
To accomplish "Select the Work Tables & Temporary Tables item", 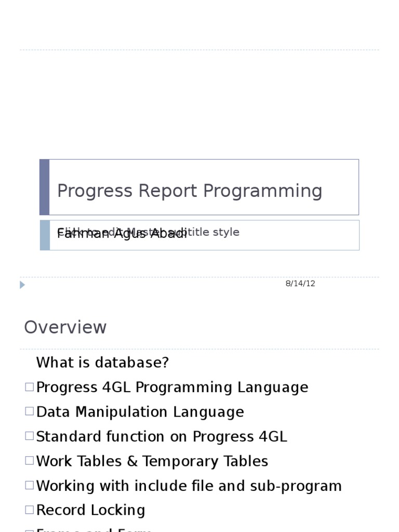I will coord(152,461).
